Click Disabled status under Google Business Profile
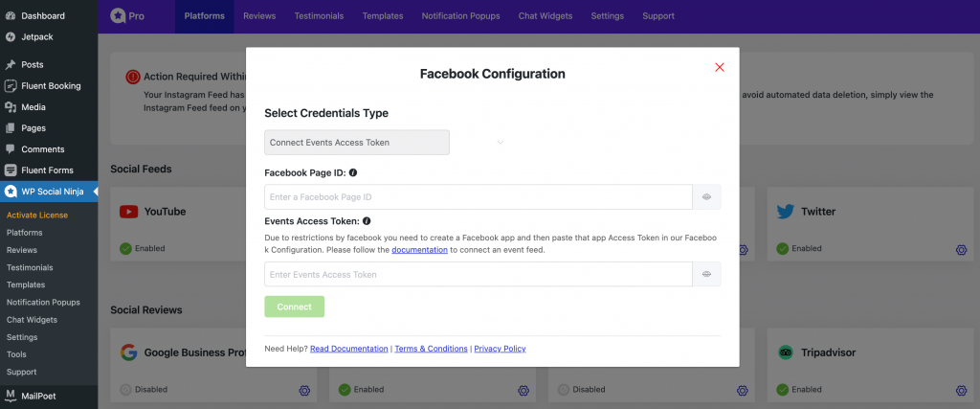The width and height of the screenshot is (980, 409). 144,389
